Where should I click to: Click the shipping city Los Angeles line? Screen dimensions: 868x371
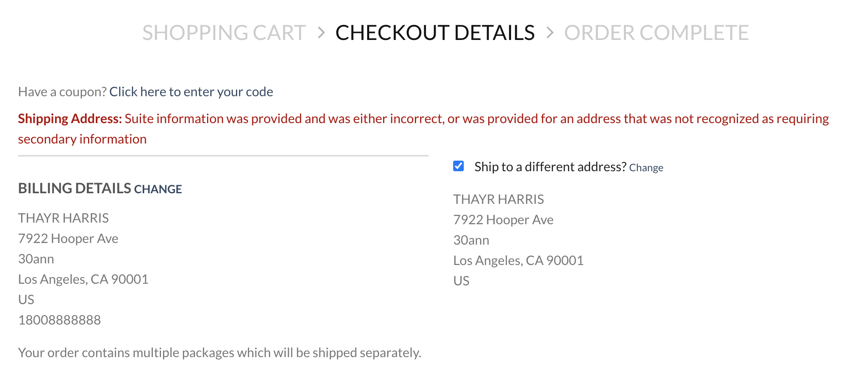[x=518, y=261]
